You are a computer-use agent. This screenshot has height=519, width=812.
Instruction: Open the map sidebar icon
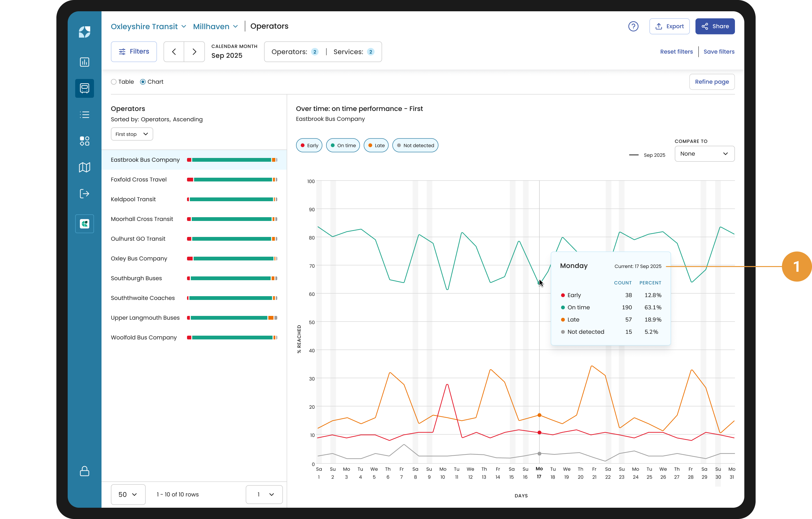(84, 167)
